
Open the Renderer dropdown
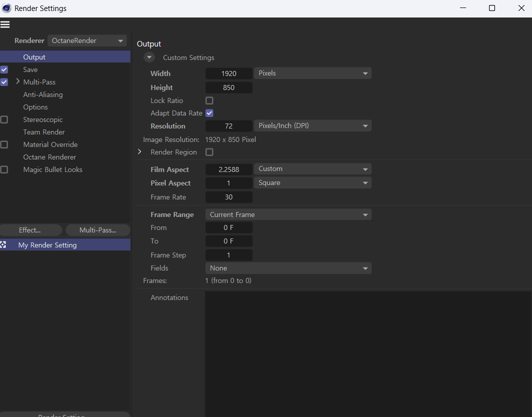click(x=87, y=40)
